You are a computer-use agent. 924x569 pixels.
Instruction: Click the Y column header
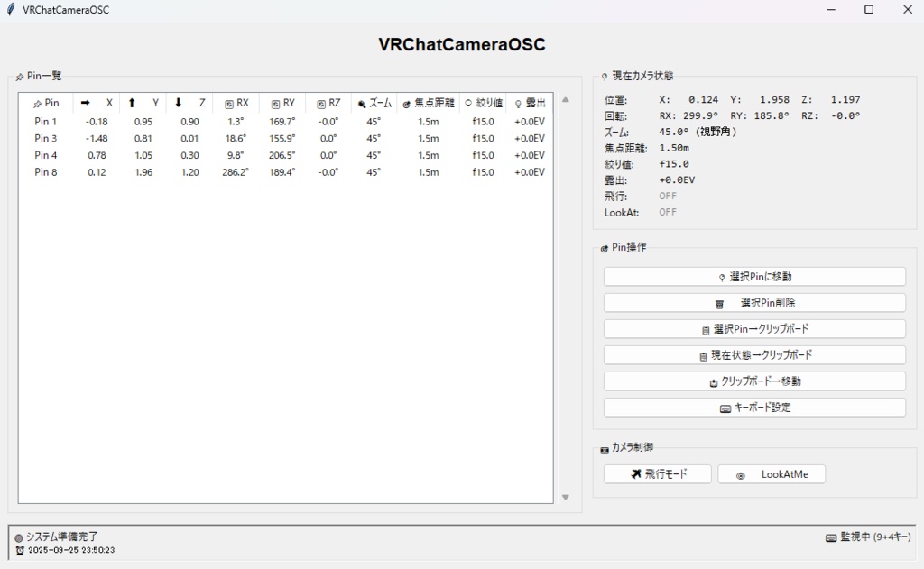coord(143,103)
